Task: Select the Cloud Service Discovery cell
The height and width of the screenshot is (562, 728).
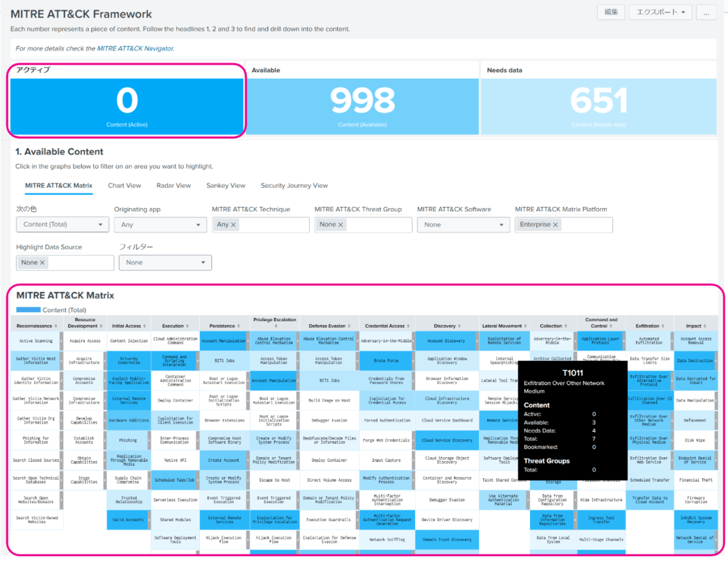Action: click(x=447, y=440)
